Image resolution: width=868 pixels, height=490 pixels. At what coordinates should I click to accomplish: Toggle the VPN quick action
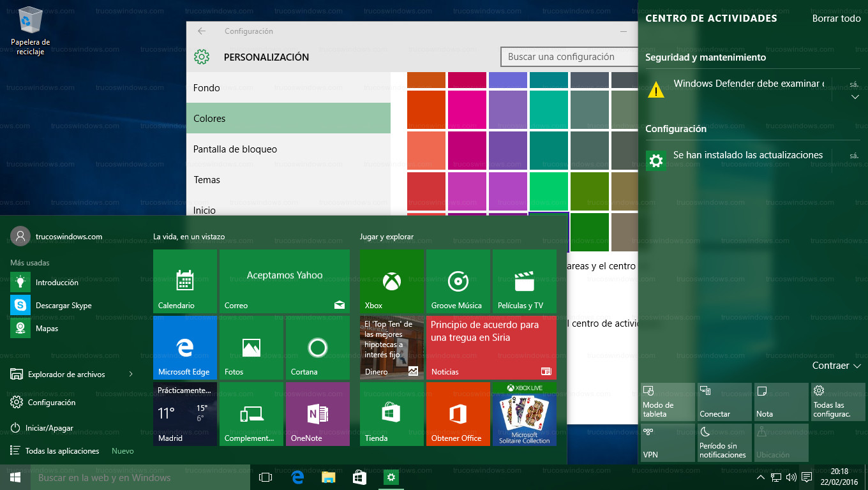(667, 442)
